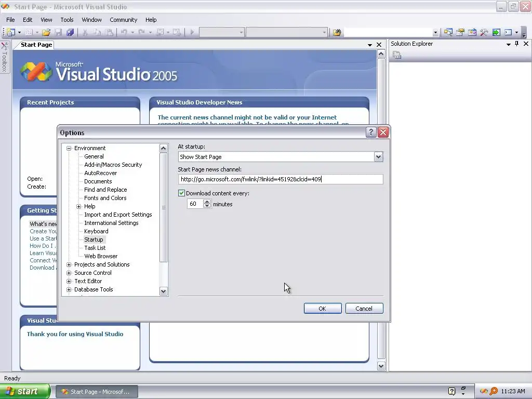This screenshot has width=532, height=399.
Task: Click the Visual Studio tray icon
Action: (484, 391)
